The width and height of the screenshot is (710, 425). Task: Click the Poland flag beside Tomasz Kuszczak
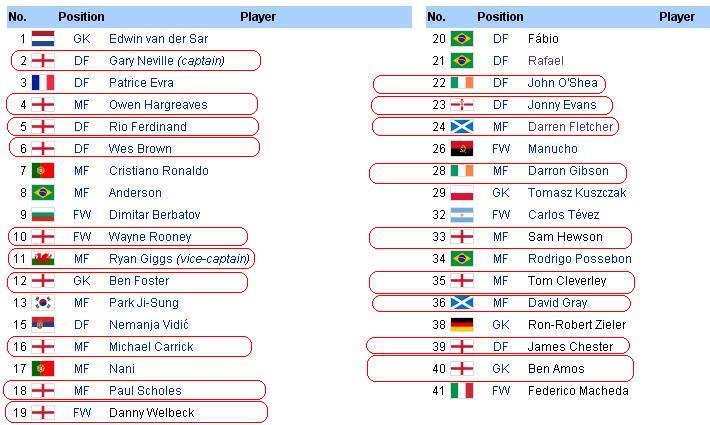(x=462, y=193)
